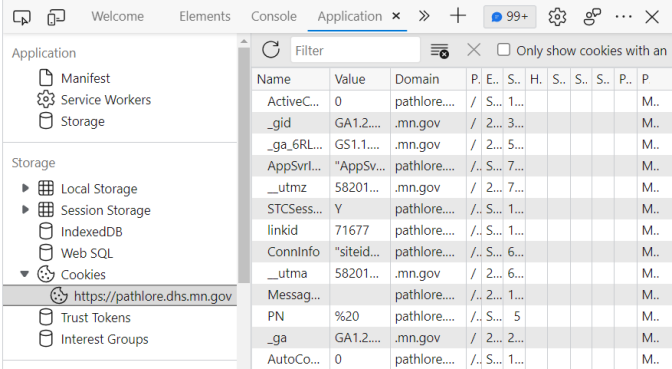Image resolution: width=672 pixels, height=369 pixels.
Task: Focus the cookie Filter field
Action: pyautogui.click(x=355, y=50)
